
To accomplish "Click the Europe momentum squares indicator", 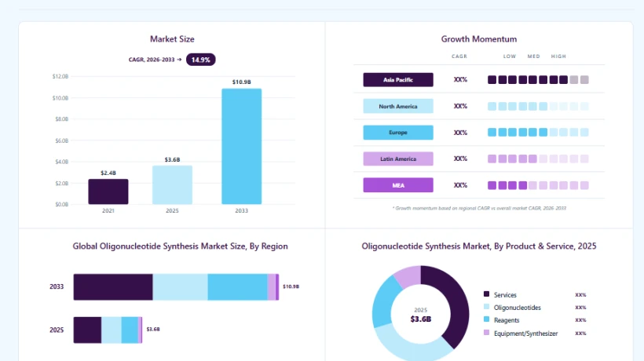I will click(538, 132).
